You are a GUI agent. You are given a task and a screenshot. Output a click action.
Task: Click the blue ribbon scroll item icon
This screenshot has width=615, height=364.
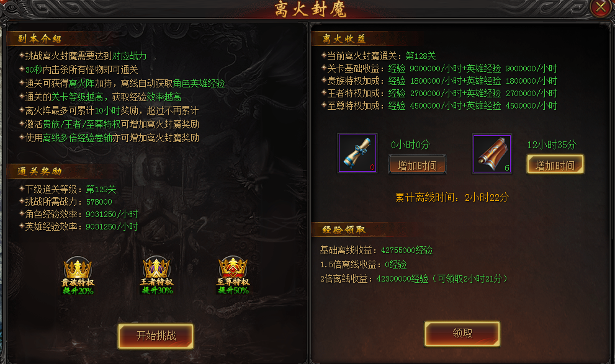tap(357, 153)
